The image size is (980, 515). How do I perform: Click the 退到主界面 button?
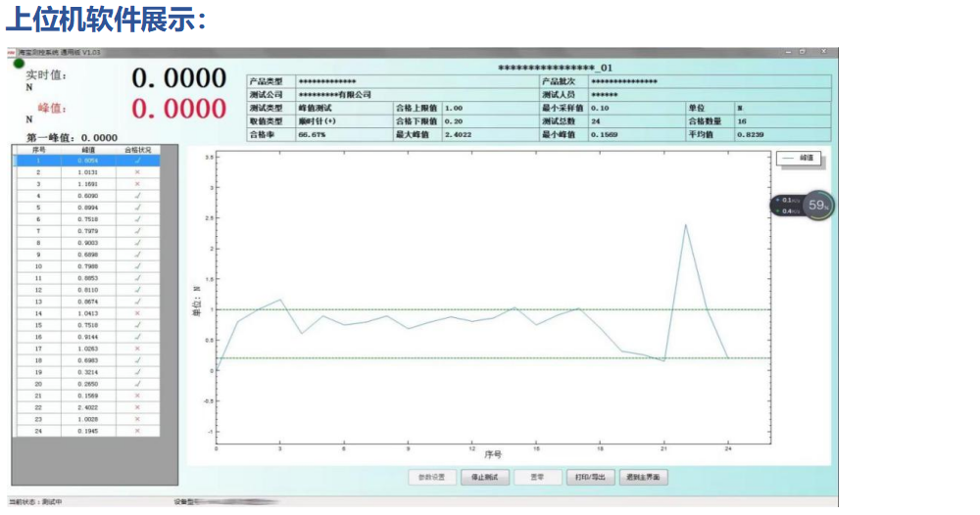643,477
